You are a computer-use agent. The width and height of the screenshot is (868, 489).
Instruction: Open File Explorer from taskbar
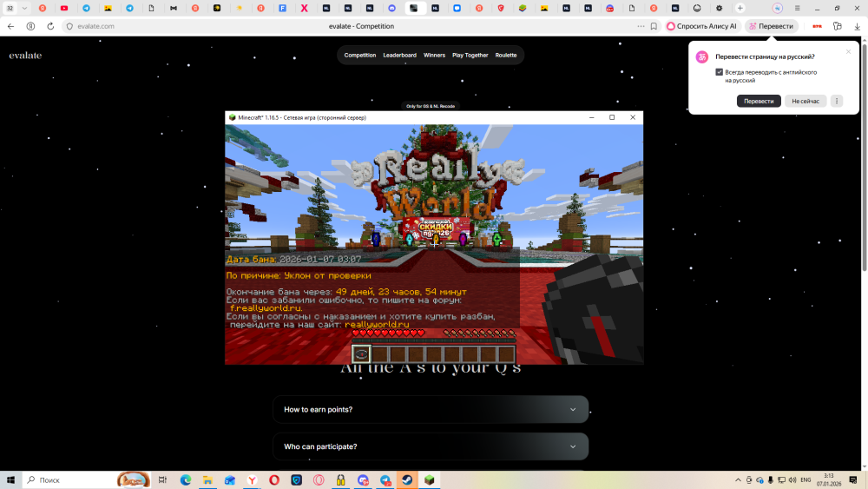point(207,480)
